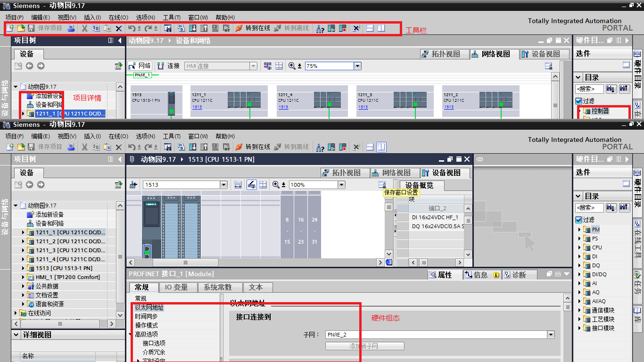
Task: Click the zoom magnifier icon beside the 100% field
Action: (276, 185)
